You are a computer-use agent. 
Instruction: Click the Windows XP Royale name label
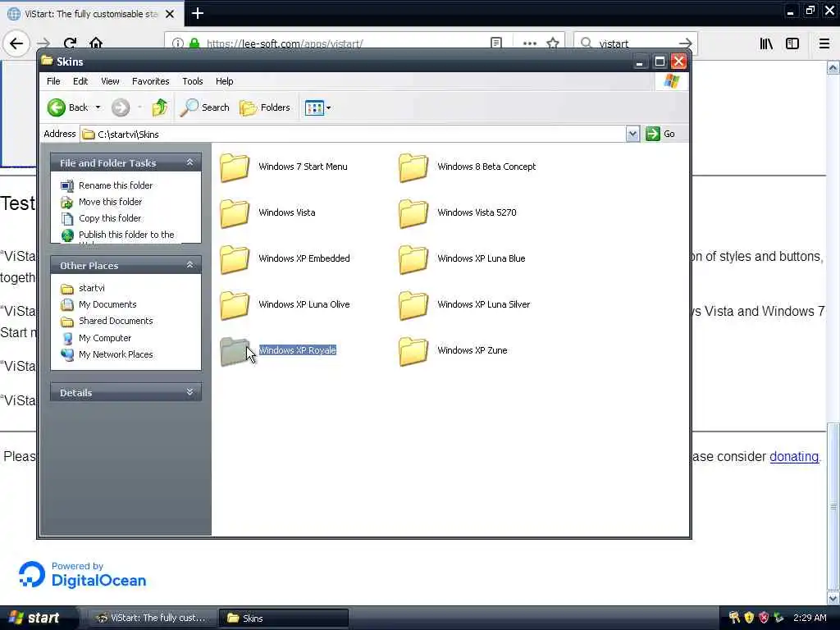pos(297,350)
